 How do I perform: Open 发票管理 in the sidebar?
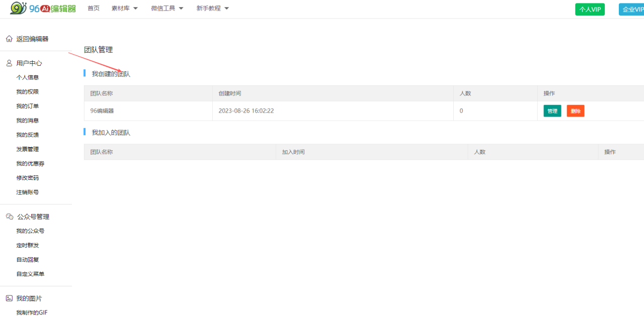(27, 149)
